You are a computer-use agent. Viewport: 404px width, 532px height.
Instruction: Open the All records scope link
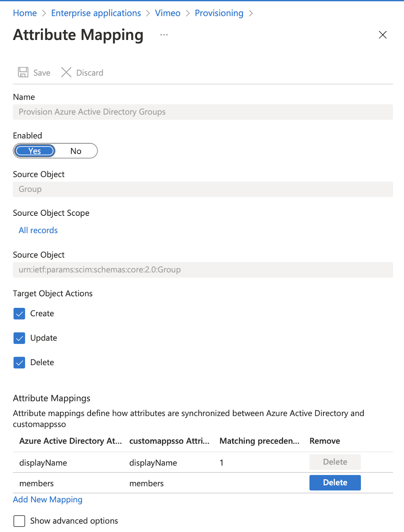pyautogui.click(x=38, y=230)
